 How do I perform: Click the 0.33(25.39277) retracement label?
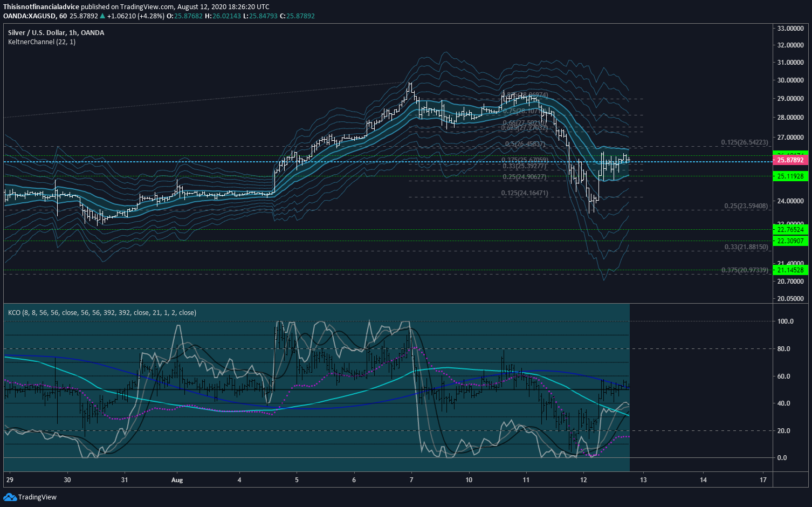[x=525, y=167]
